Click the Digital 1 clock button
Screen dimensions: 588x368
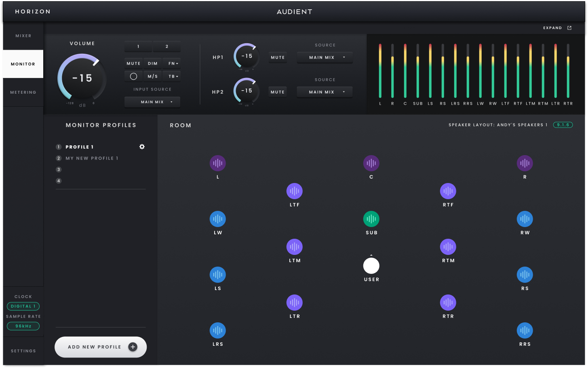(23, 306)
